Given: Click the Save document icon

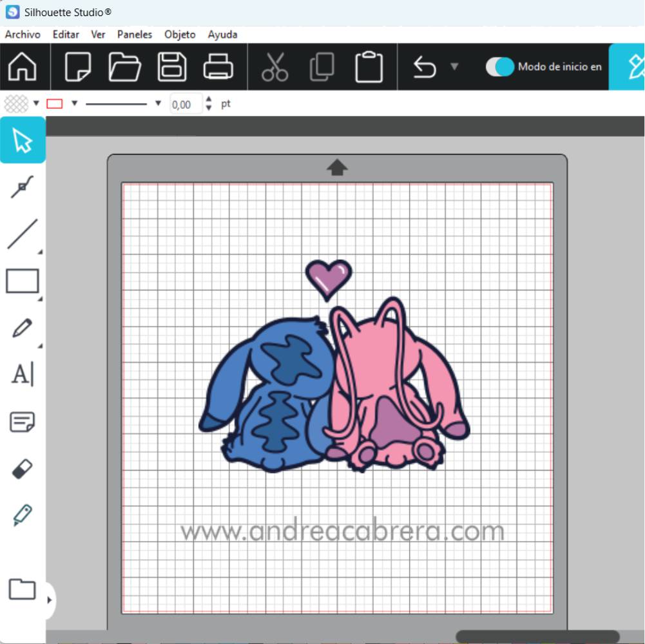Looking at the screenshot, I should click(172, 67).
